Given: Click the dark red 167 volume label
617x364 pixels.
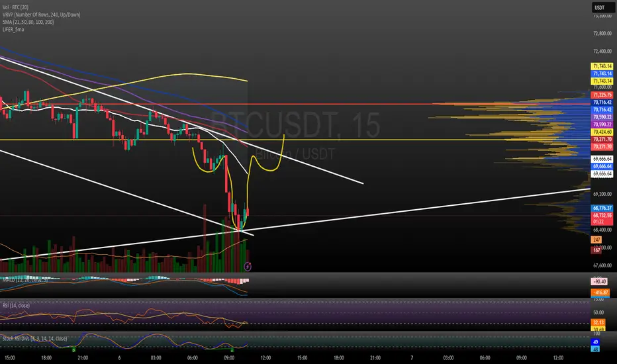Looking at the screenshot, I should point(596,250).
